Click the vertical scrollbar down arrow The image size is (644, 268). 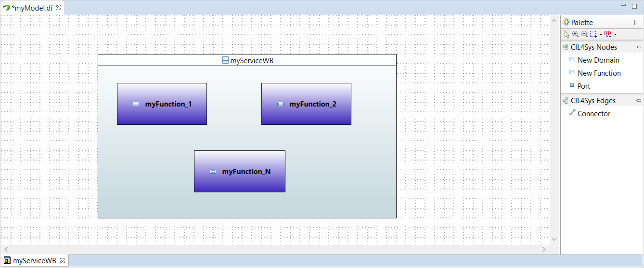click(x=554, y=239)
